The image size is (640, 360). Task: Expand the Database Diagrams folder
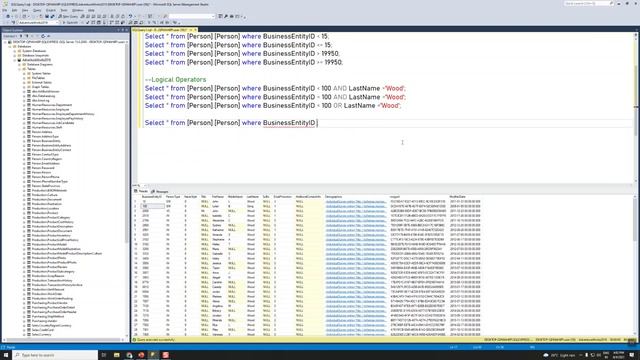click(x=19, y=64)
